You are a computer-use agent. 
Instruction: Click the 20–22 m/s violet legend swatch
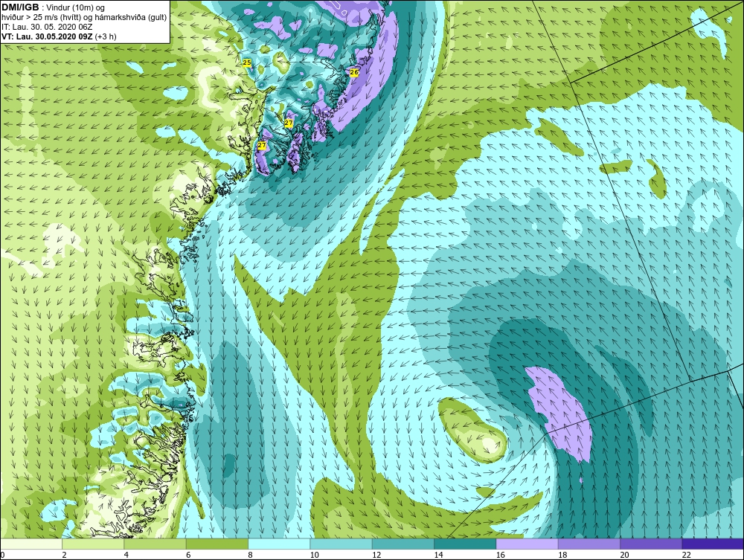(x=651, y=544)
